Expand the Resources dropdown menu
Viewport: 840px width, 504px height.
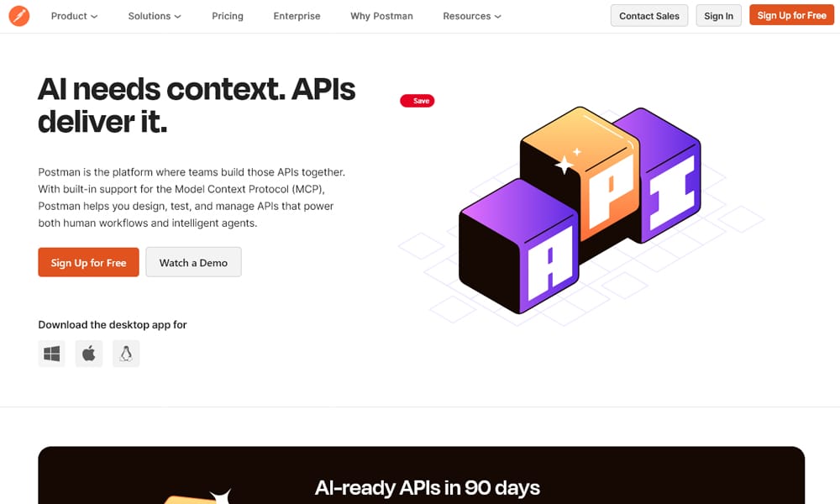click(x=472, y=16)
